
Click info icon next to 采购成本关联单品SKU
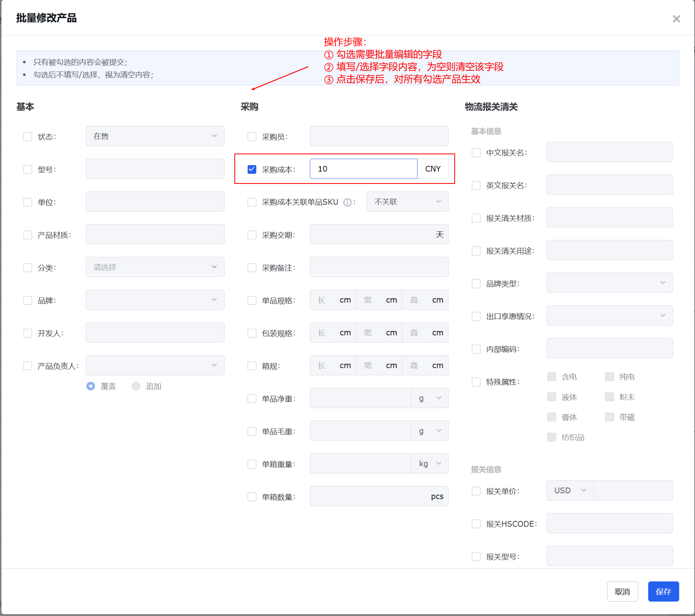(x=347, y=202)
